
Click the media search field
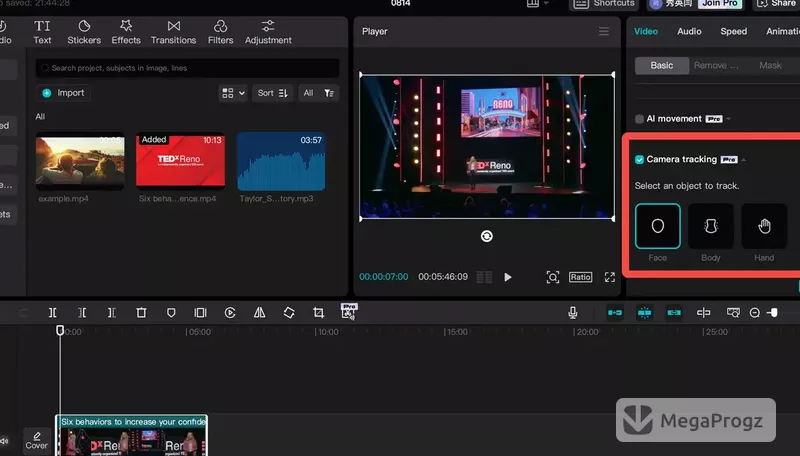point(187,68)
